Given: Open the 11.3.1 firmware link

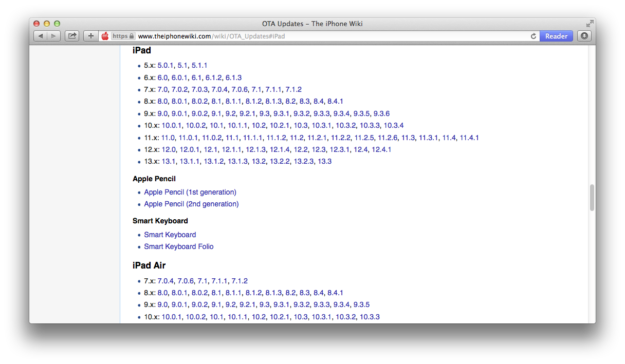Looking at the screenshot, I should pos(429,138).
